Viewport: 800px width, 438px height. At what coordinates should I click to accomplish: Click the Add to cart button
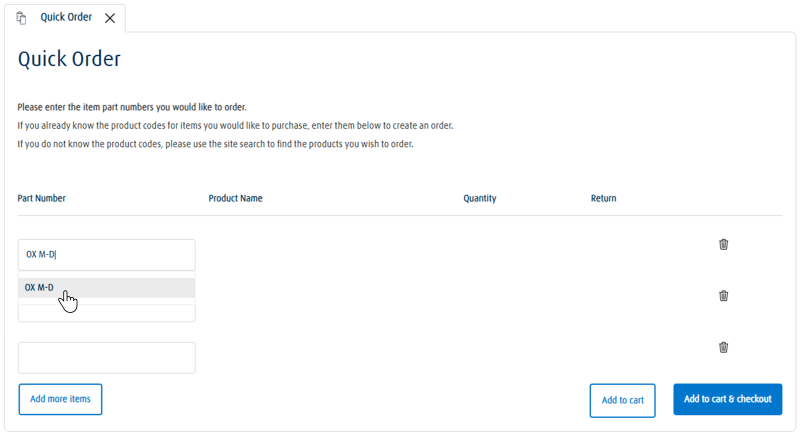[622, 400]
